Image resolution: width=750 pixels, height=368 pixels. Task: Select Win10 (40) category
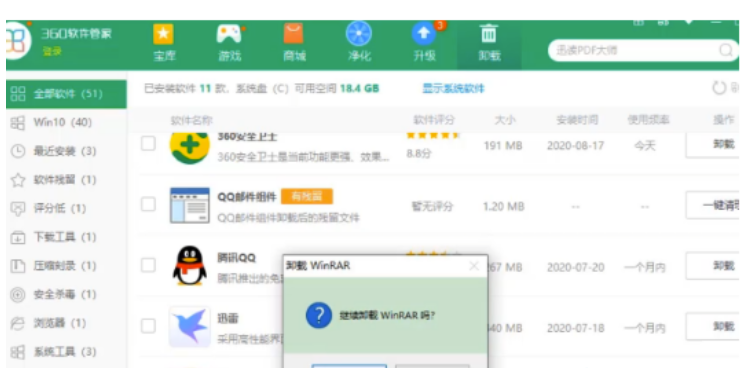(x=66, y=123)
